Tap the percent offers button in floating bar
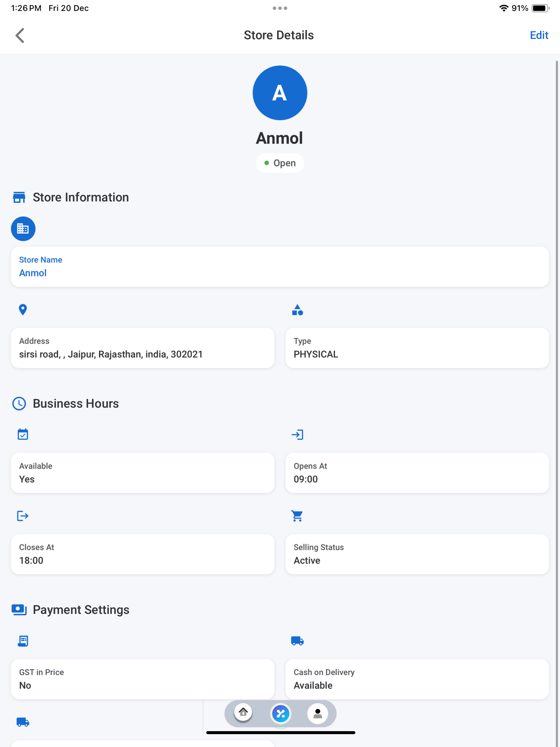Viewport: 560px width, 747px height. tap(280, 713)
